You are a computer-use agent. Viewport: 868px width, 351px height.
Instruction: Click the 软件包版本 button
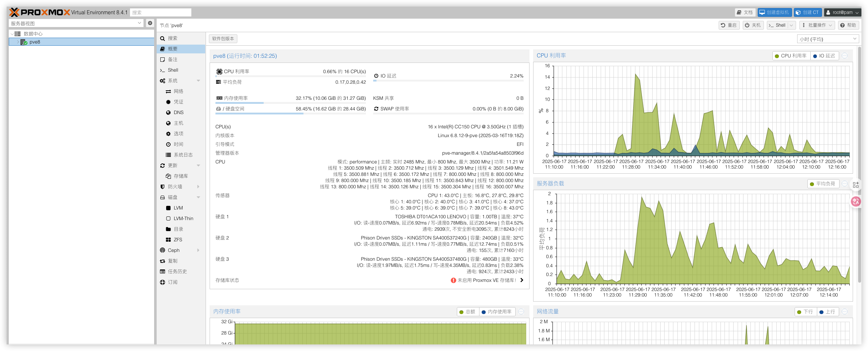(x=223, y=39)
